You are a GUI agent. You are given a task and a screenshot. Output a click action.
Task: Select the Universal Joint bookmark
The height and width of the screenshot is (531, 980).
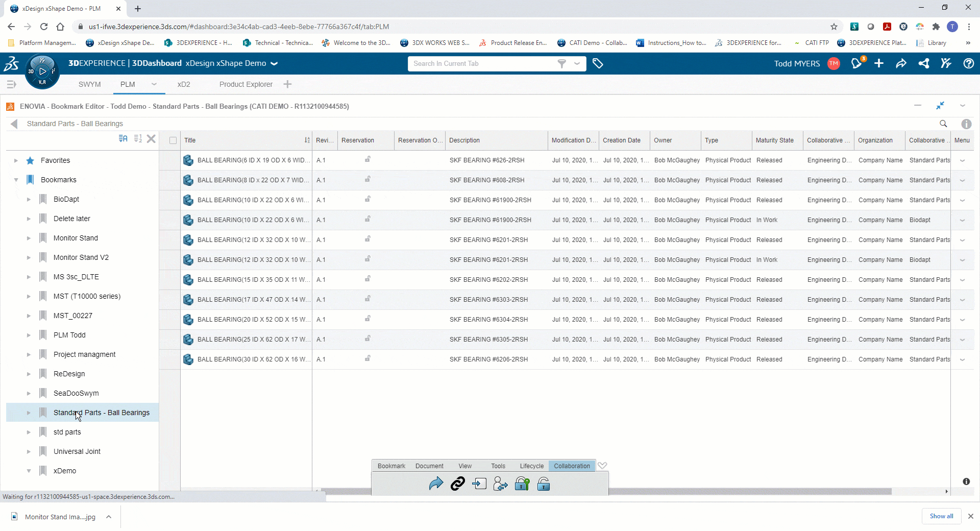click(x=77, y=451)
